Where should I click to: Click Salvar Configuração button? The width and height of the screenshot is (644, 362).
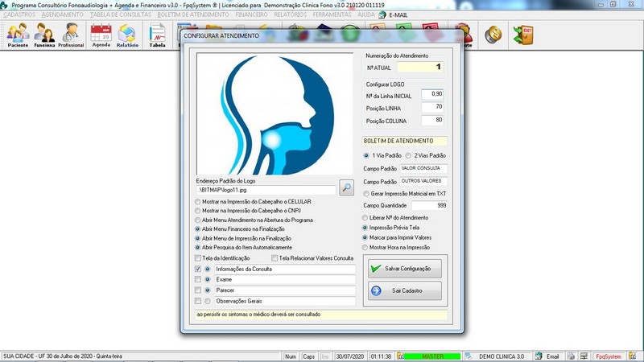coord(406,268)
